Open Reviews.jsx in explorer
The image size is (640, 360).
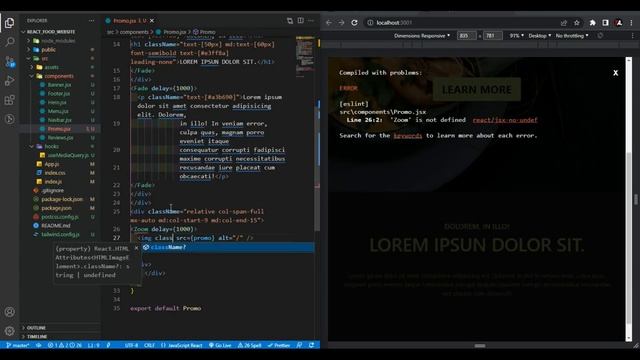60,138
